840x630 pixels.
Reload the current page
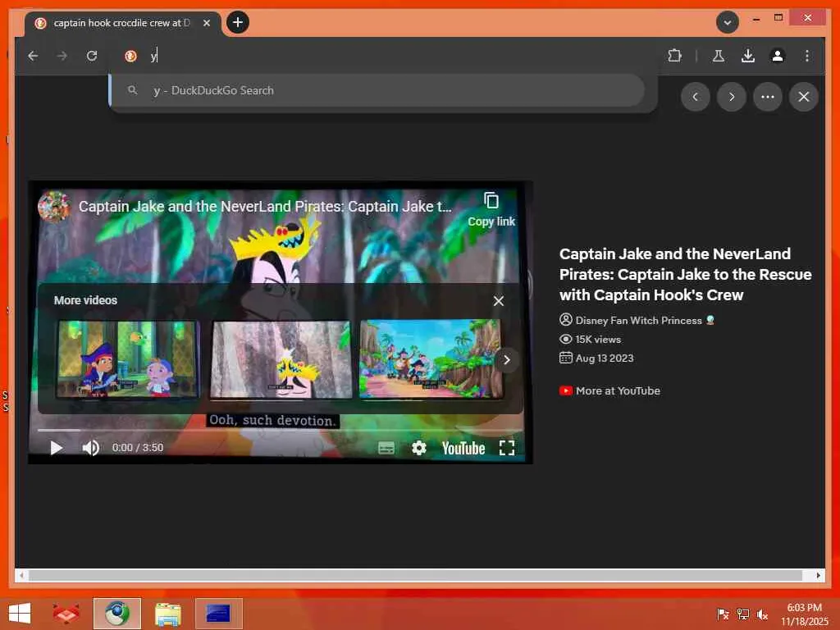(92, 56)
